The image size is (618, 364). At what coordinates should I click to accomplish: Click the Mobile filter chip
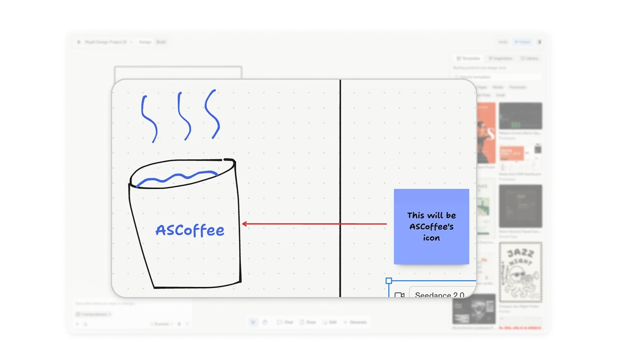tap(497, 87)
